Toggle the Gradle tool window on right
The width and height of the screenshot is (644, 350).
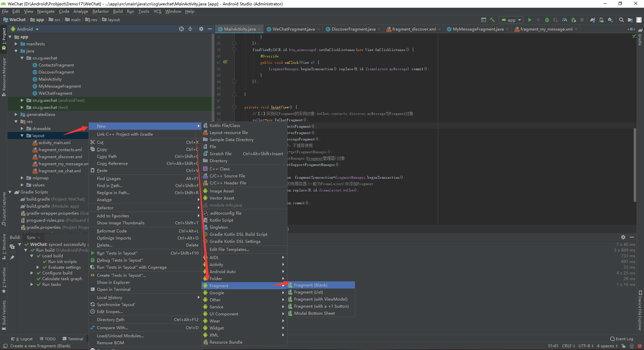[x=640, y=37]
